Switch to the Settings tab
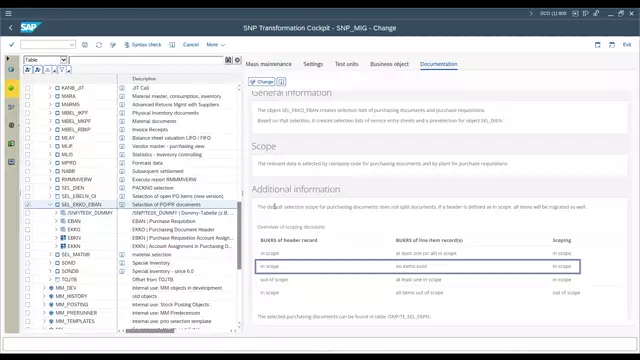The width and height of the screenshot is (640, 360). tap(313, 64)
